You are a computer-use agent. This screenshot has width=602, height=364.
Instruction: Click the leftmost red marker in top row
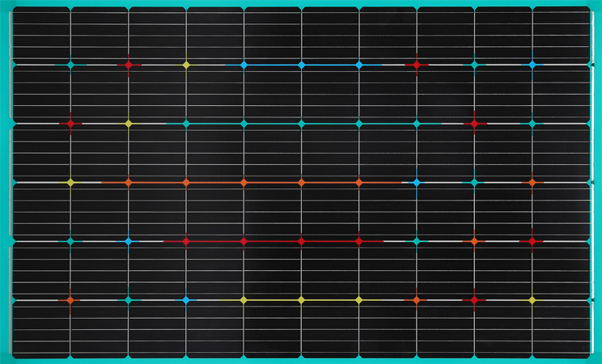click(128, 64)
